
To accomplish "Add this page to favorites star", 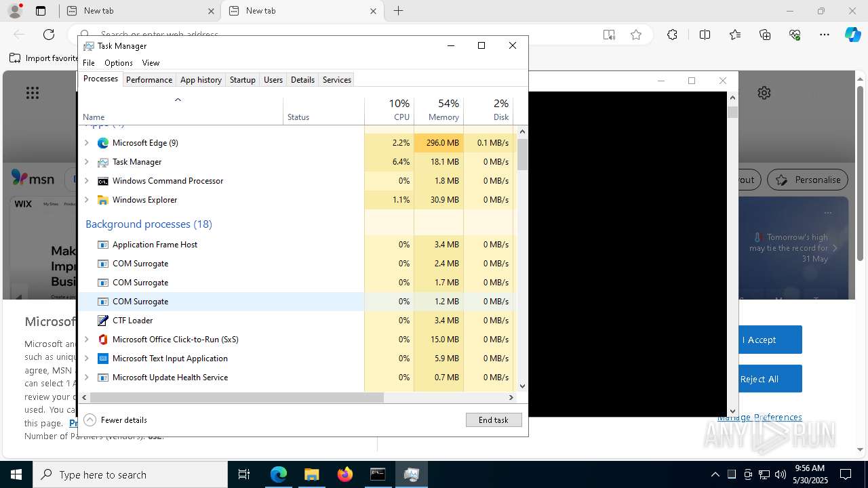I will (x=636, y=35).
